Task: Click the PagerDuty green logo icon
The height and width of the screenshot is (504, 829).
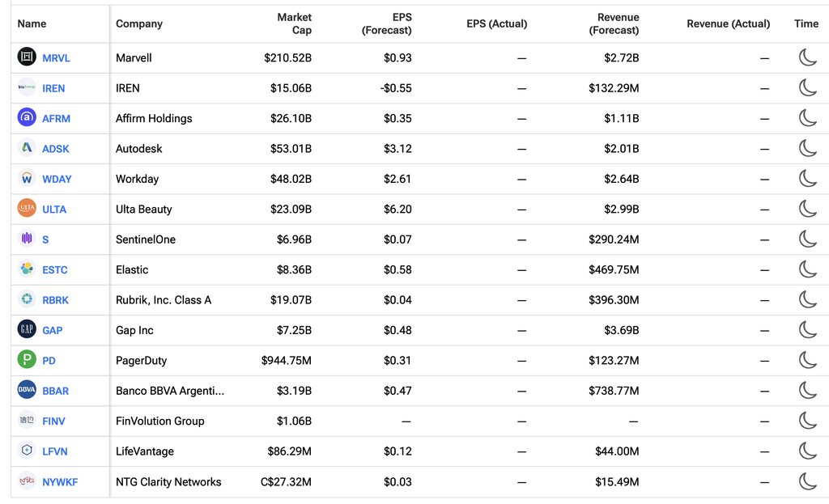Action: [27, 360]
